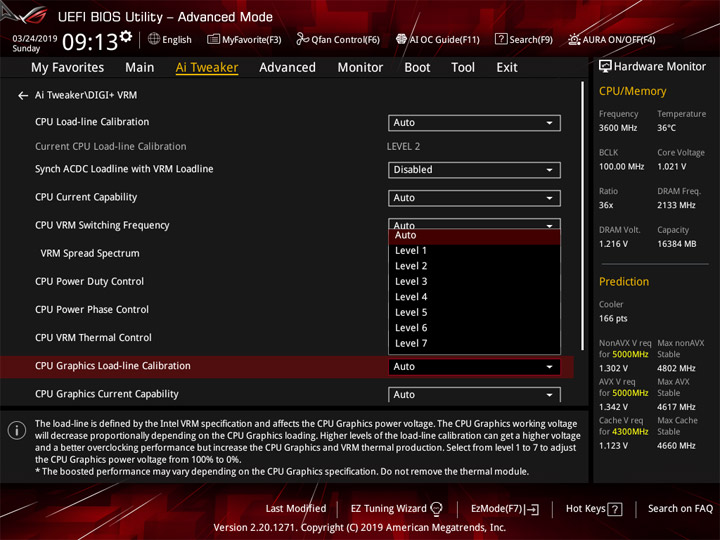Click the Current CPU Load-line Calibration LEVEL 2 value
This screenshot has height=540, width=720.
pyautogui.click(x=403, y=146)
